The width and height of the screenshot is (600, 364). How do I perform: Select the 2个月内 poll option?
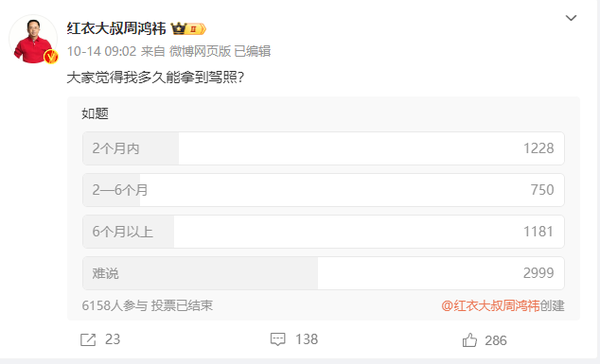(x=323, y=149)
